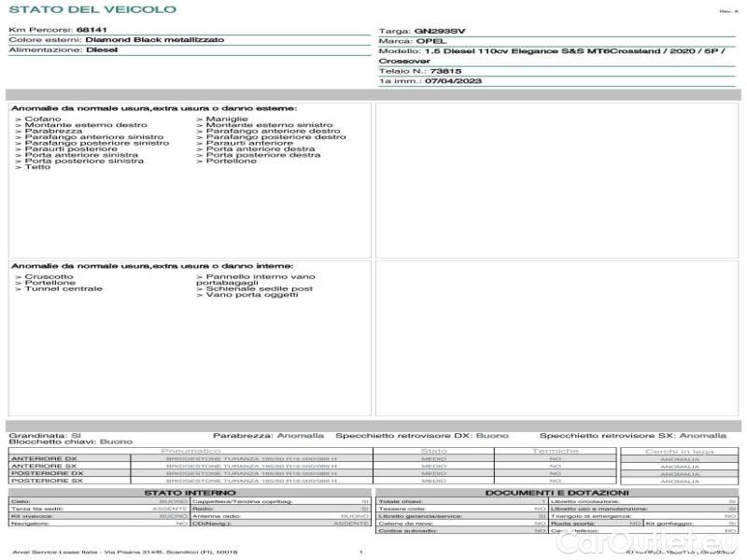Select the 'Maniglie' anomaly entry
This screenshot has height=560, width=747.
[227, 119]
